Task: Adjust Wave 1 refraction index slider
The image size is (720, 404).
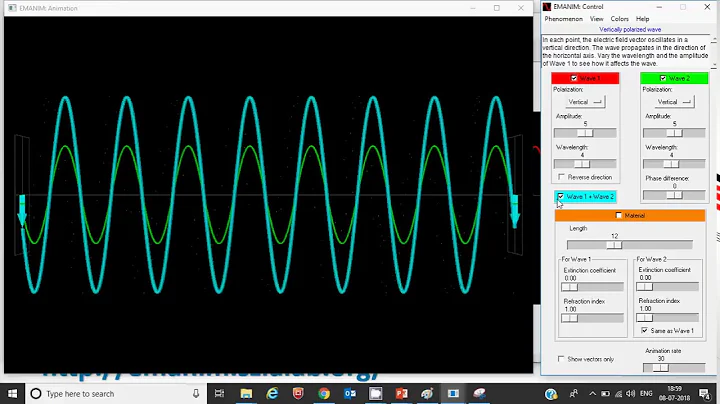Action: (x=592, y=318)
